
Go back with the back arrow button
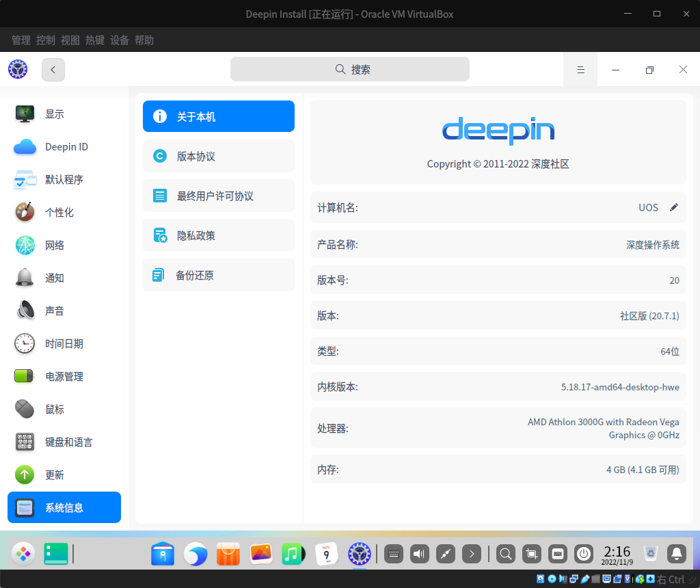[x=53, y=70]
